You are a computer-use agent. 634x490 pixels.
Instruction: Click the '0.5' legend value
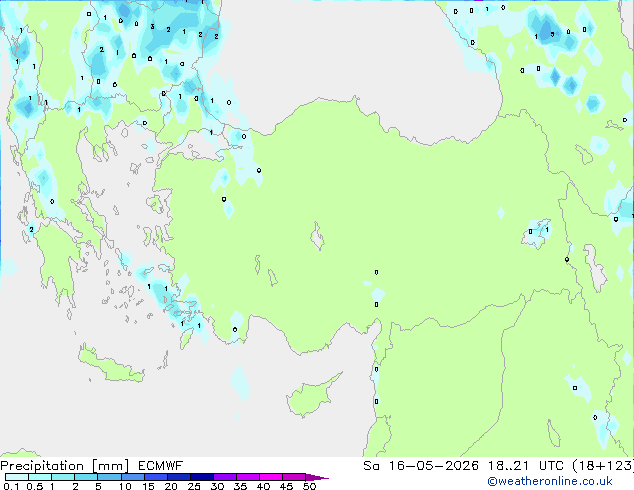(x=35, y=486)
